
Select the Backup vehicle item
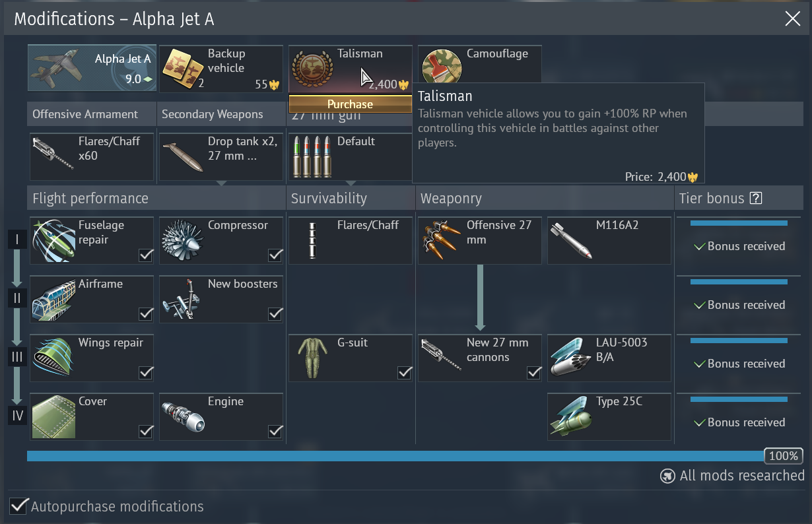[x=221, y=69]
